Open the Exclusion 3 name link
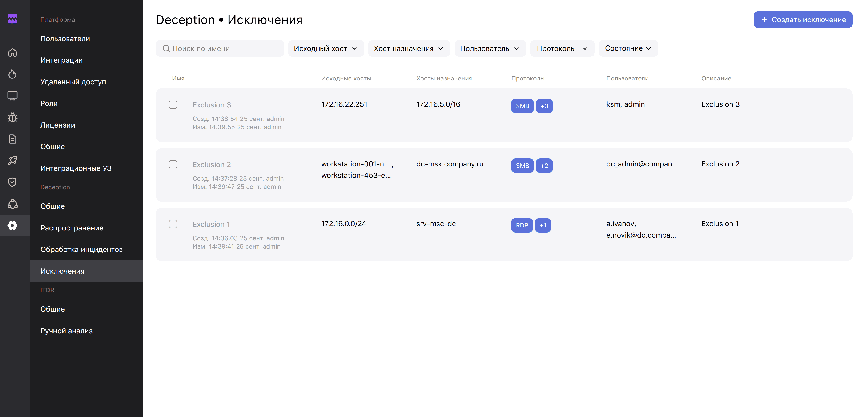Image resolution: width=868 pixels, height=417 pixels. tap(212, 105)
